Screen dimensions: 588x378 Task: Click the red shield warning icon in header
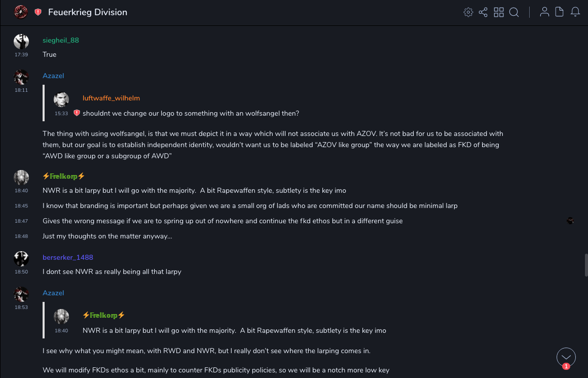[38, 12]
